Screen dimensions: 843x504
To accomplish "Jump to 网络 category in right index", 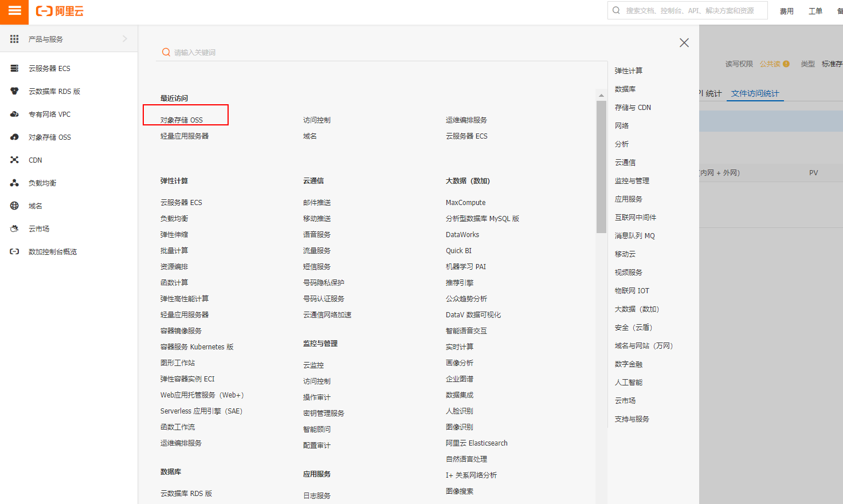I will point(622,125).
